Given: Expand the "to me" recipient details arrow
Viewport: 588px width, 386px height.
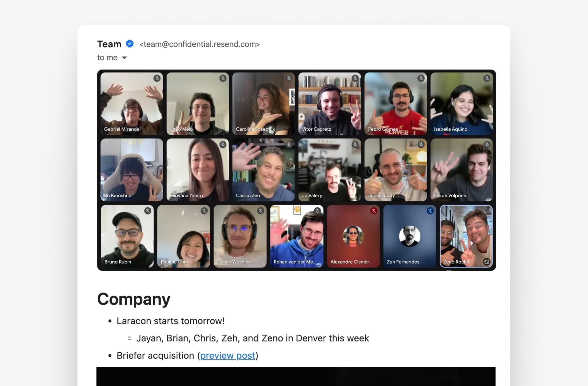Looking at the screenshot, I should click(x=124, y=58).
